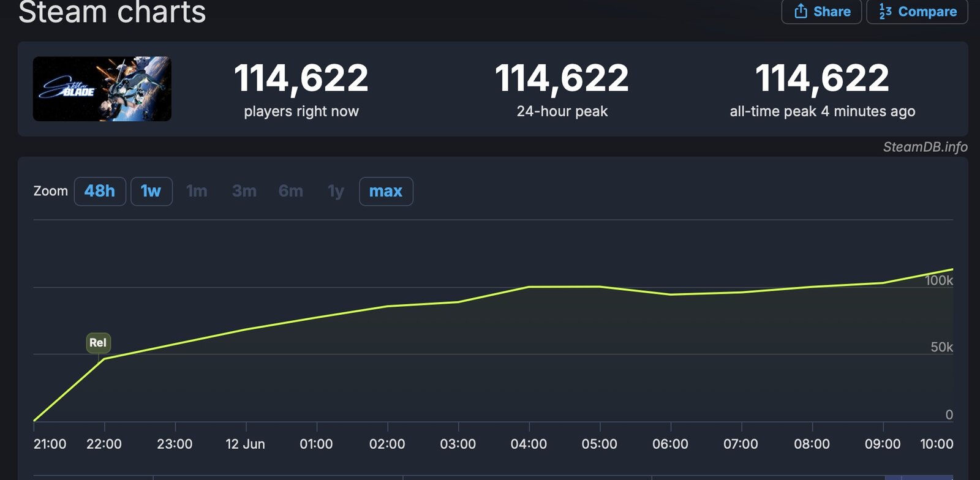The height and width of the screenshot is (480, 980).
Task: Click the share arrow icon
Action: (x=801, y=11)
